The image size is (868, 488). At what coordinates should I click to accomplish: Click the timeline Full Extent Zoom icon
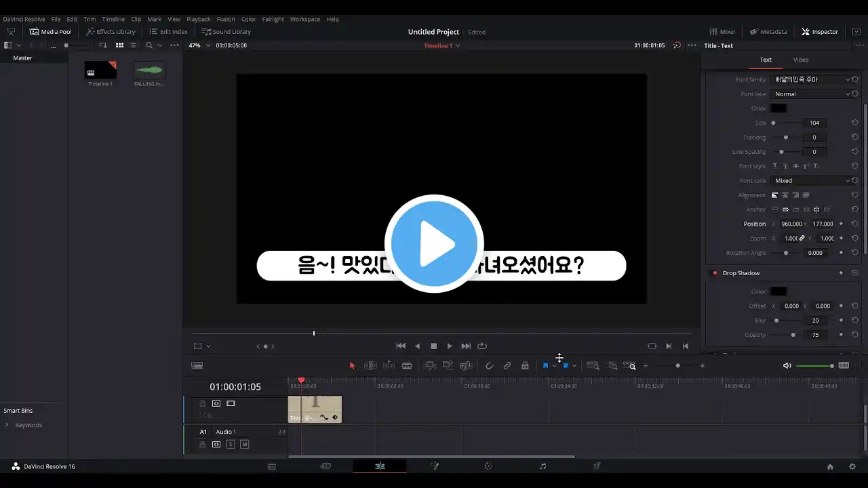tap(593, 365)
